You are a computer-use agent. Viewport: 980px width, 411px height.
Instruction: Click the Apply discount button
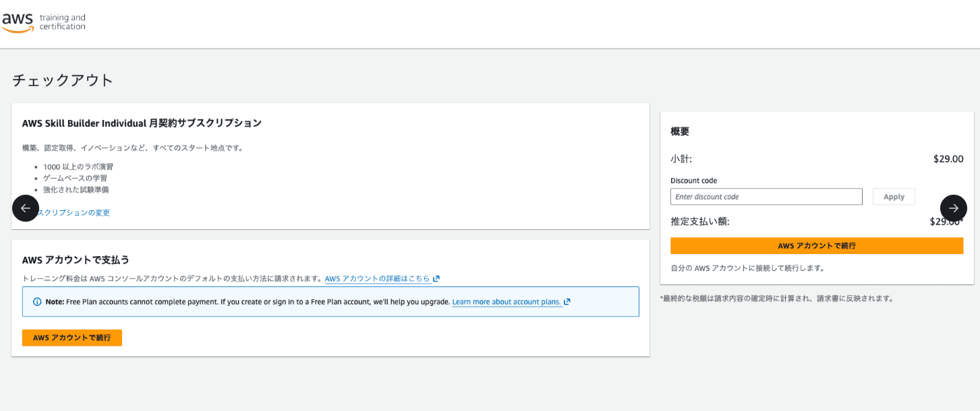(894, 197)
